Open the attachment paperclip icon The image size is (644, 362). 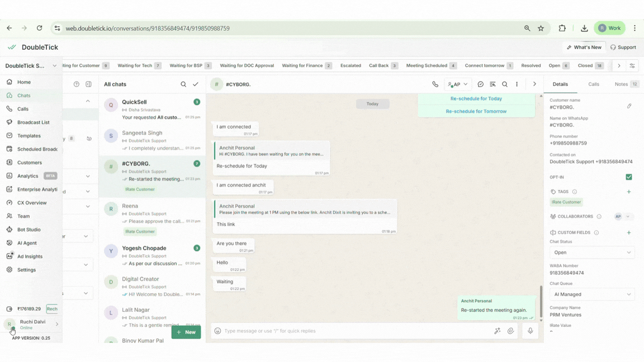click(x=510, y=331)
